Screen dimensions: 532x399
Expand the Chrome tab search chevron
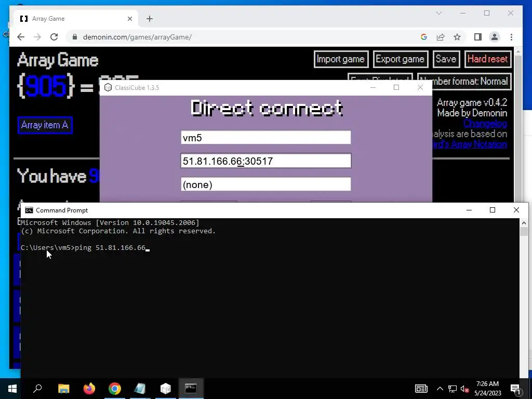tap(438, 13)
